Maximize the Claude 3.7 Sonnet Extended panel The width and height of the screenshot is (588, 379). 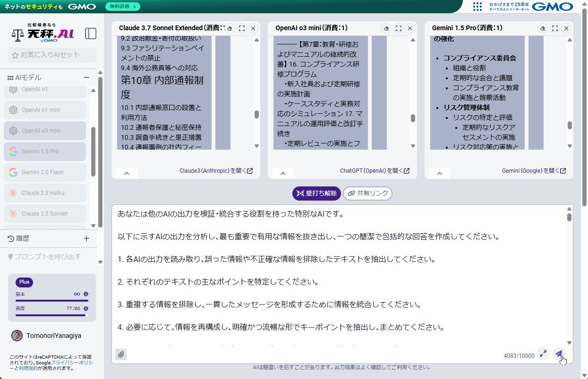pos(242,28)
